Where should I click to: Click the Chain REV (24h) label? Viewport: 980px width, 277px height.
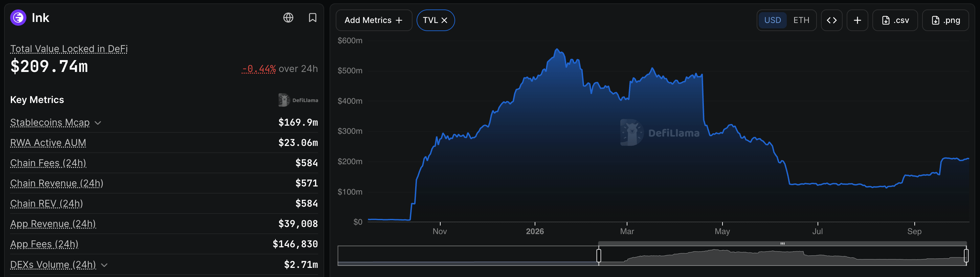click(46, 203)
